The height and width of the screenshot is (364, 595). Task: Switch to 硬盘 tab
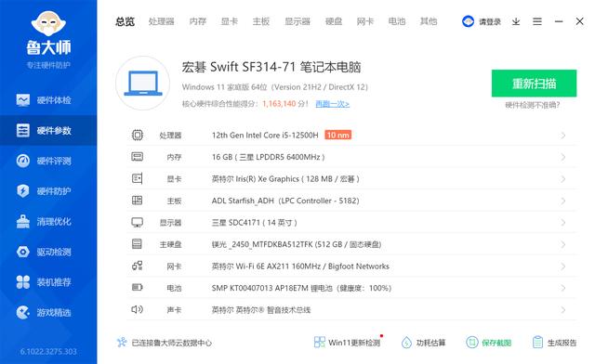coord(334,21)
